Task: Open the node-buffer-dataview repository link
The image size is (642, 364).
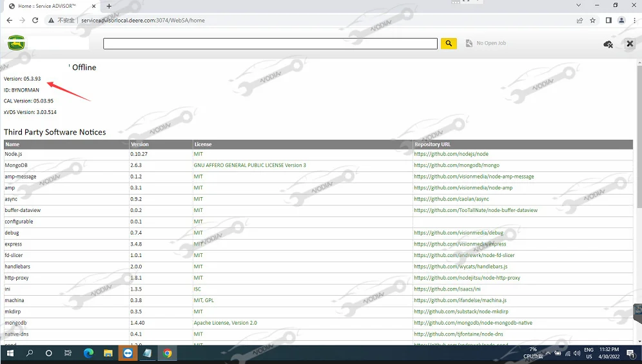Action: 475,210
